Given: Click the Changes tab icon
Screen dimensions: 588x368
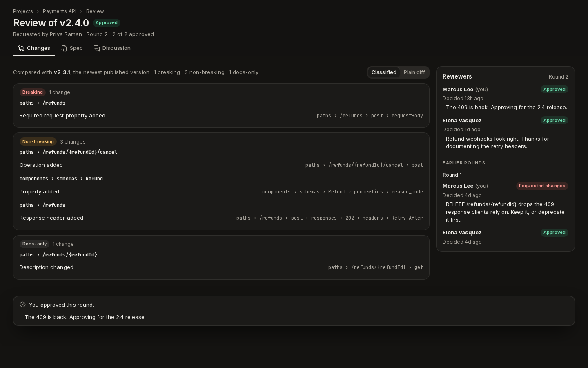Looking at the screenshot, I should pos(21,48).
